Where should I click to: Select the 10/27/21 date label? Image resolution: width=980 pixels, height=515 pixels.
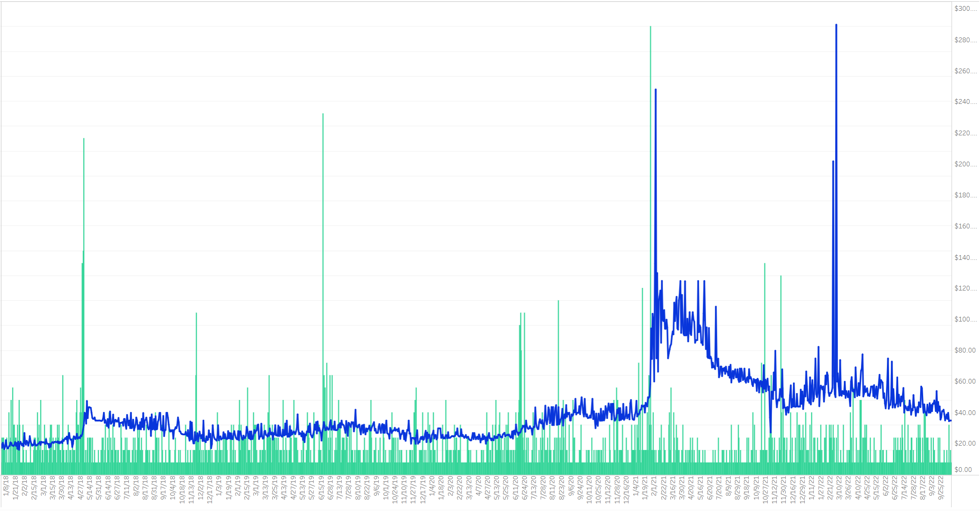tap(765, 489)
